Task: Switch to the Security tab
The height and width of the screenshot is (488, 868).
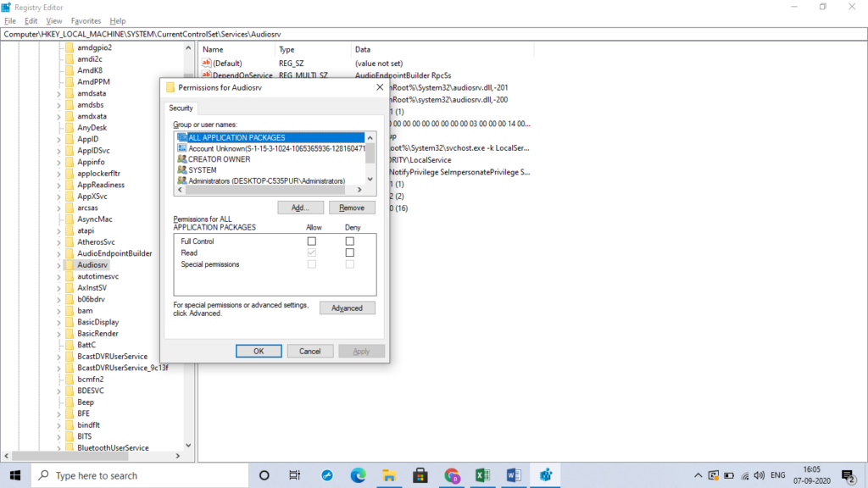Action: 181,108
